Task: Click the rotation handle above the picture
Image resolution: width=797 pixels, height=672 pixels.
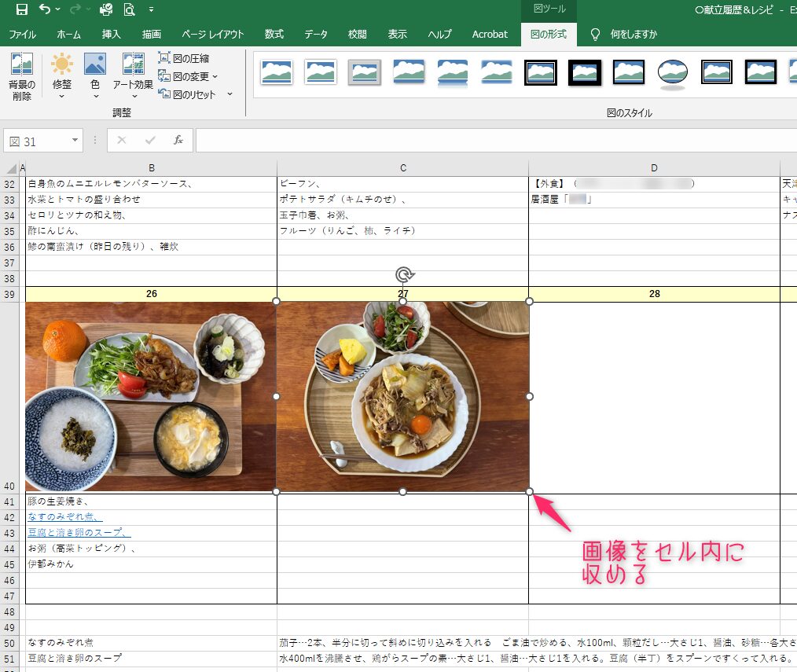Action: (403, 274)
